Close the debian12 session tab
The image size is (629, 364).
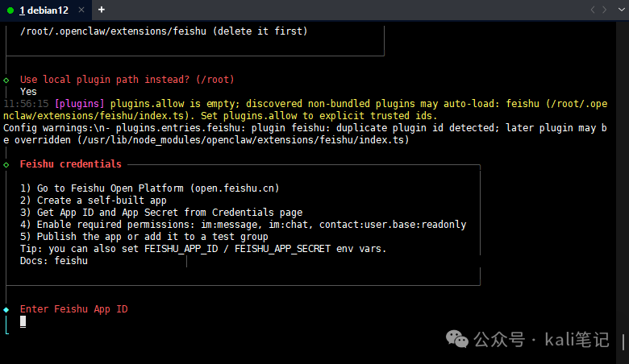[x=80, y=10]
